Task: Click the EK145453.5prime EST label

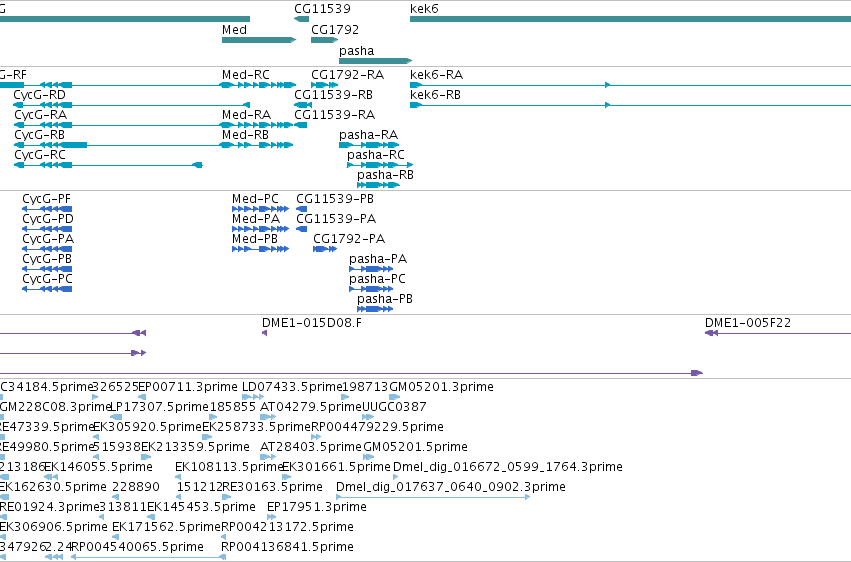Action: [201, 508]
